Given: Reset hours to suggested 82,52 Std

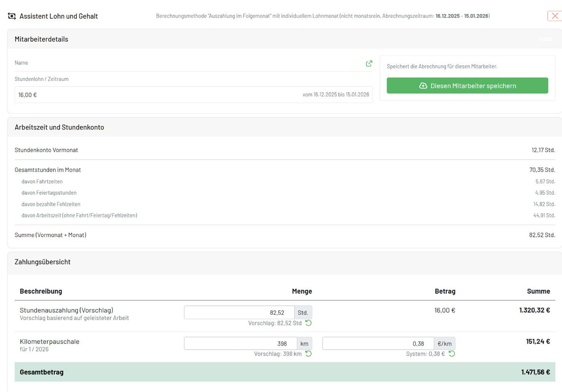Looking at the screenshot, I should [x=308, y=323].
